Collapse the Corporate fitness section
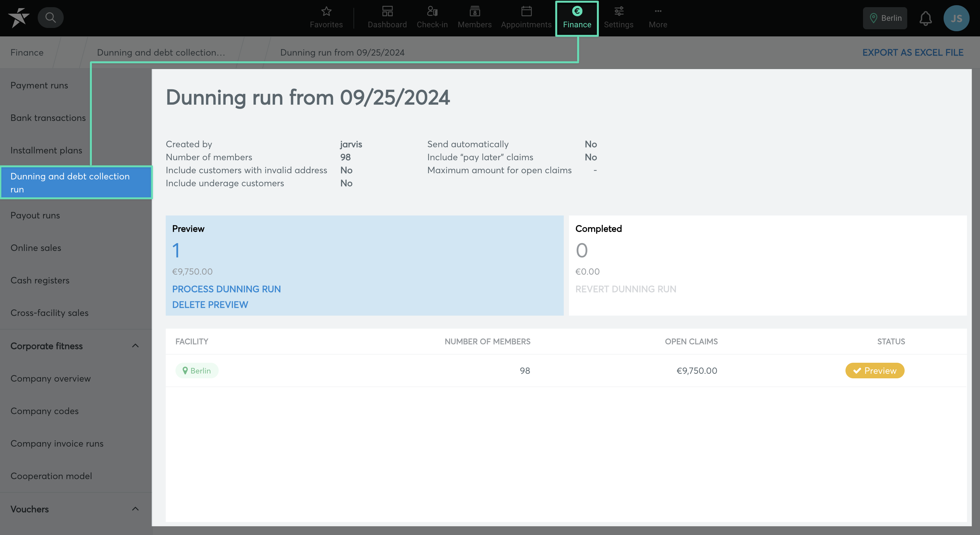 click(x=135, y=346)
